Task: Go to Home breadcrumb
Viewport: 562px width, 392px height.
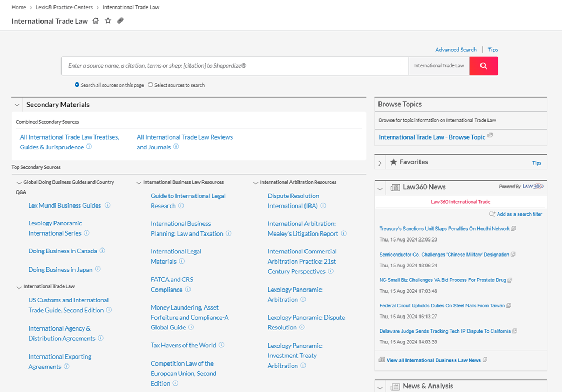Action: (19, 7)
